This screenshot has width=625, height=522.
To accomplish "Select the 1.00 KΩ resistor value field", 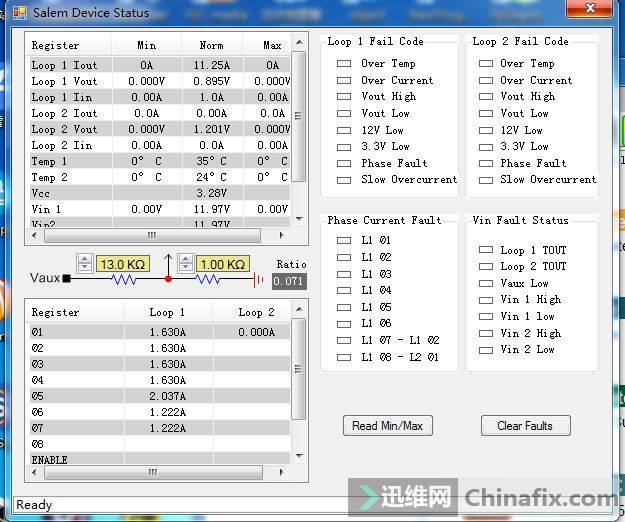I will click(223, 264).
